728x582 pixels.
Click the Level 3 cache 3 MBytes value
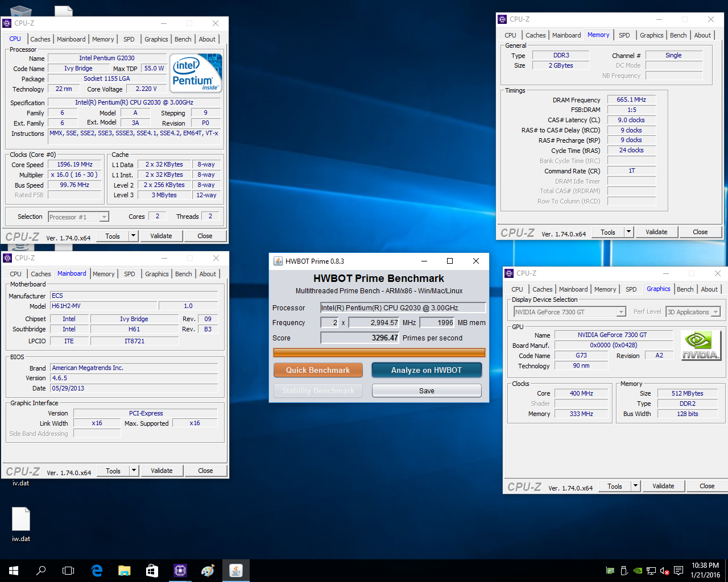164,195
